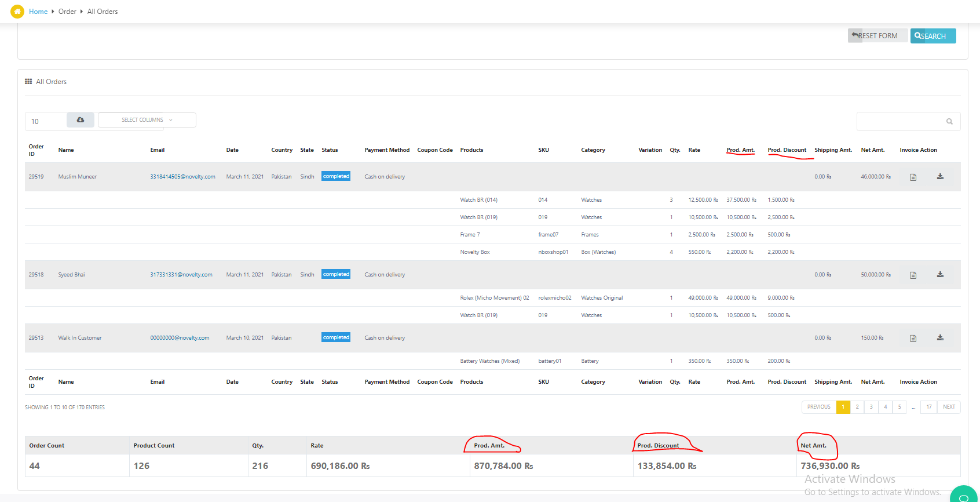This screenshot has width=980, height=502.
Task: Open the Home breadcrumb link
Action: 38,12
